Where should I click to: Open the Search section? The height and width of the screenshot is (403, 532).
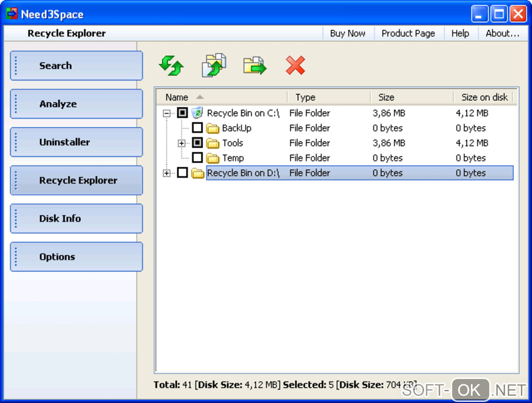click(x=76, y=66)
